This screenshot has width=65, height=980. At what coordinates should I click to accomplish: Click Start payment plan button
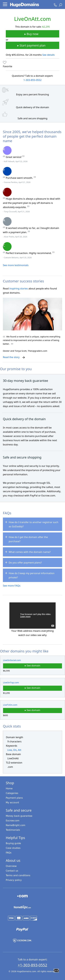(32, 45)
